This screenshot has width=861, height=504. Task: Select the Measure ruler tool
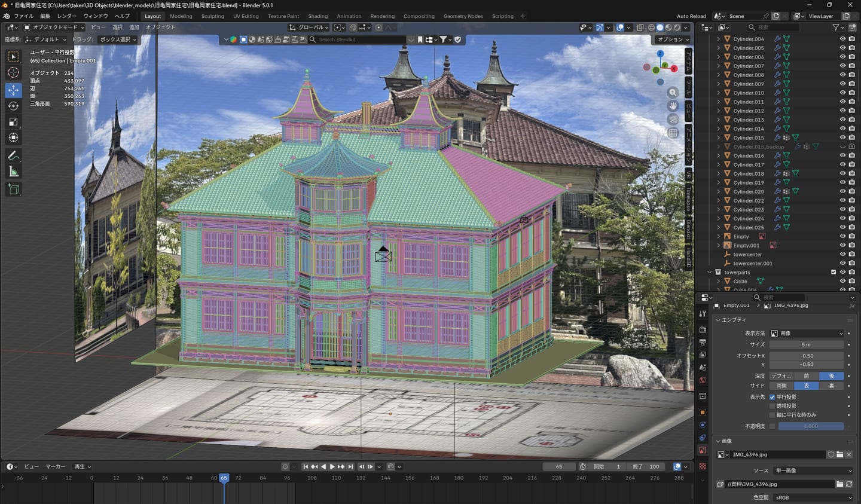13,172
